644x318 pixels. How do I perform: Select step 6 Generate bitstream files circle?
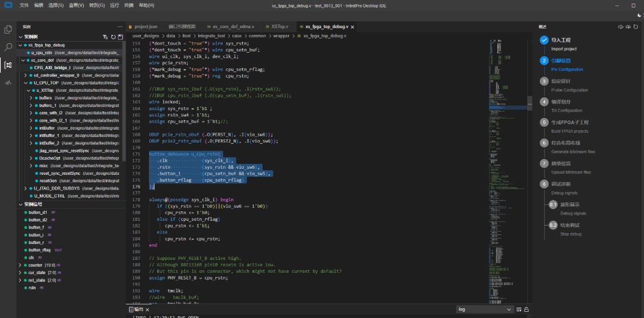pyautogui.click(x=544, y=143)
